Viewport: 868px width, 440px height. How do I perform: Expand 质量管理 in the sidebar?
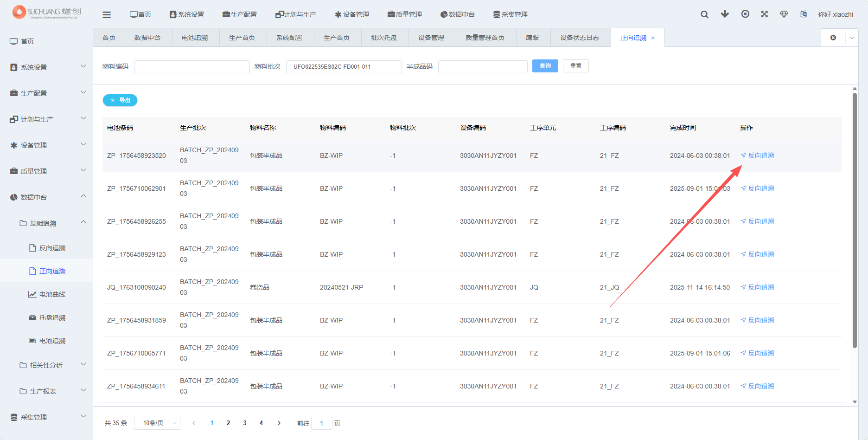coord(46,171)
